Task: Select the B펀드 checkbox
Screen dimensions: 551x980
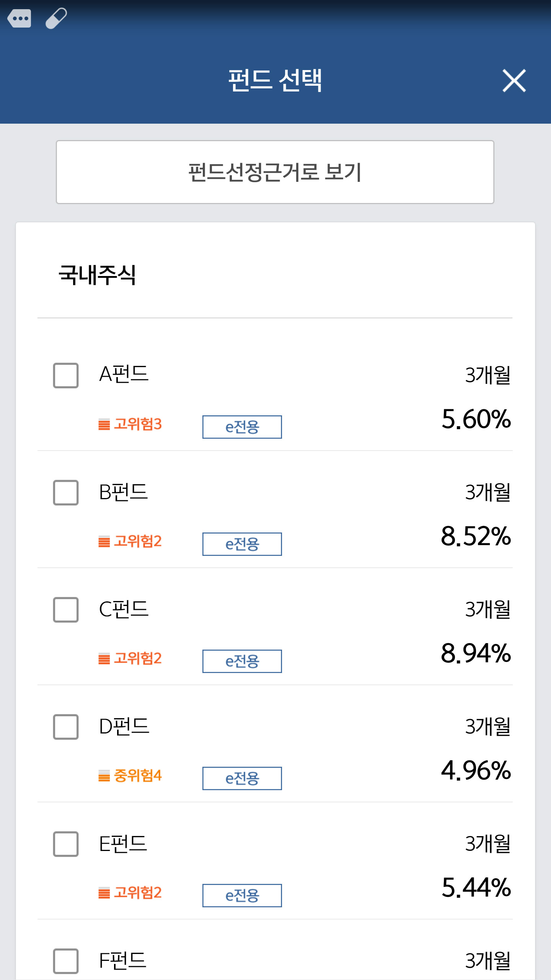Action: [x=66, y=493]
